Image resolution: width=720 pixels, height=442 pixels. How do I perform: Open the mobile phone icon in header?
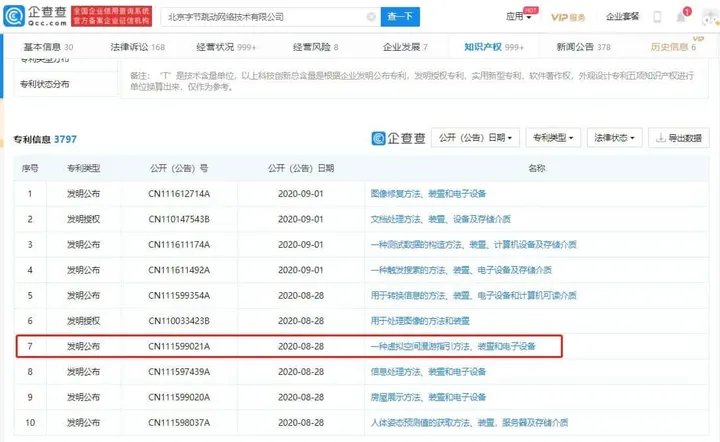click(657, 17)
